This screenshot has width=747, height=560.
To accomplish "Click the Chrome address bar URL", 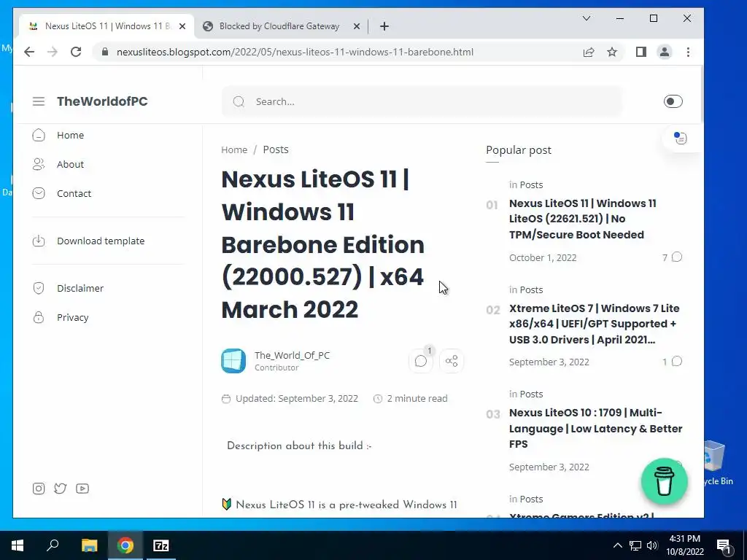I will pos(295,52).
